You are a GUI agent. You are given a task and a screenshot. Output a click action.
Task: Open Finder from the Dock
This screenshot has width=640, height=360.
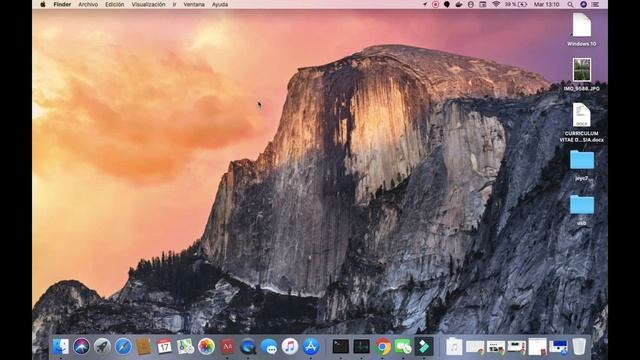coord(60,347)
